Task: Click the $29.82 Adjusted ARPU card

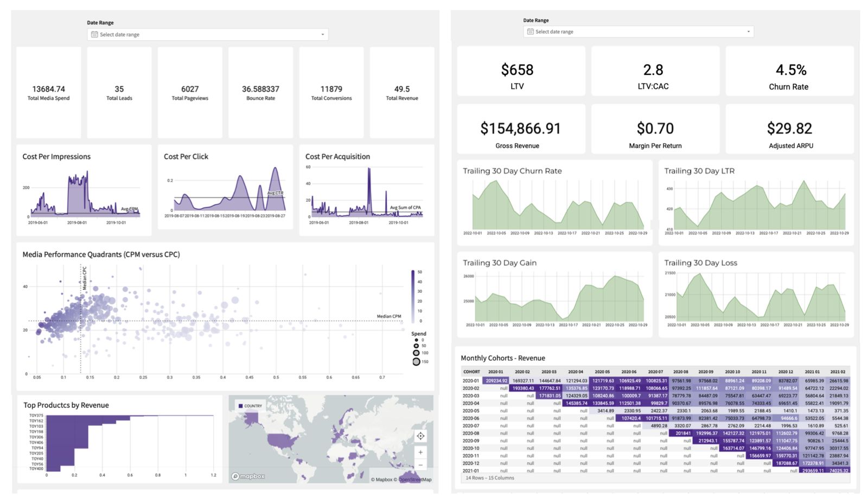Action: click(x=790, y=129)
